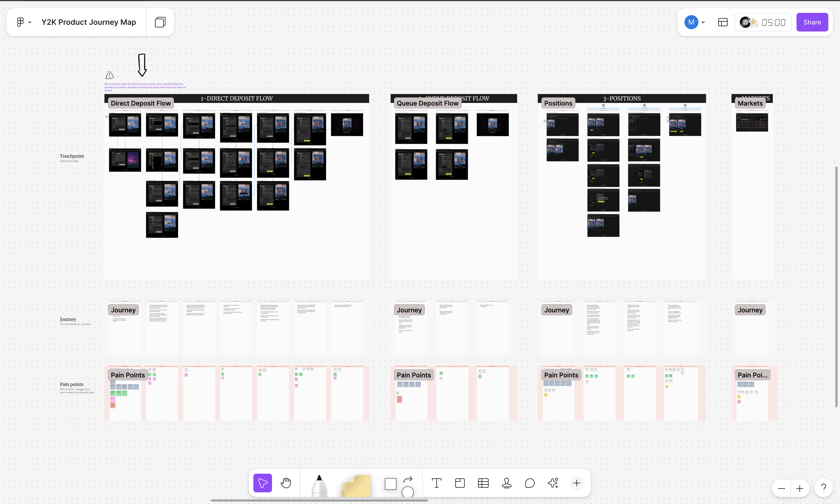840x504 pixels.
Task: Choose the yellow Sticky note tool
Action: (x=356, y=486)
